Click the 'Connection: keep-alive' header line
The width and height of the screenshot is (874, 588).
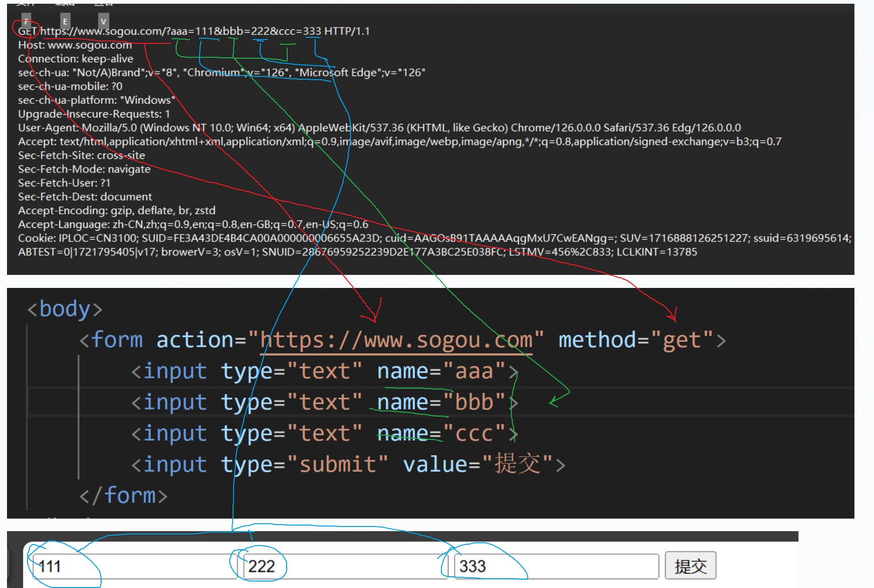click(x=76, y=59)
